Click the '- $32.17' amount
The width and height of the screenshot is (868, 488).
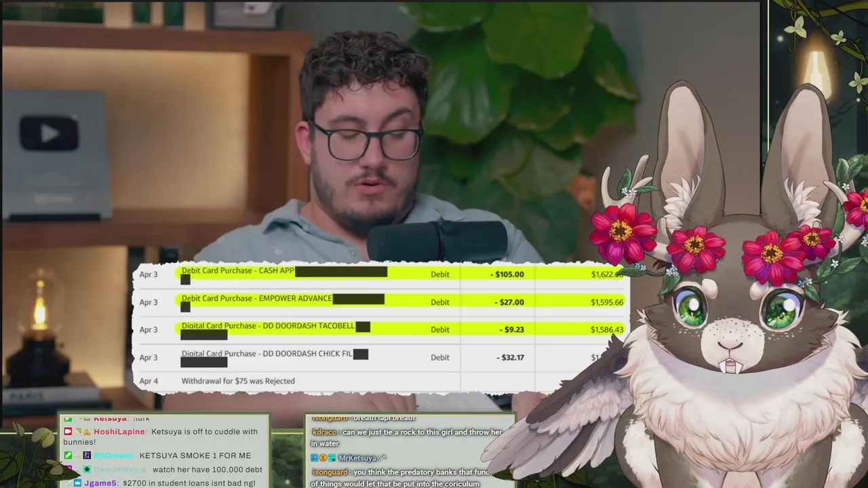509,357
